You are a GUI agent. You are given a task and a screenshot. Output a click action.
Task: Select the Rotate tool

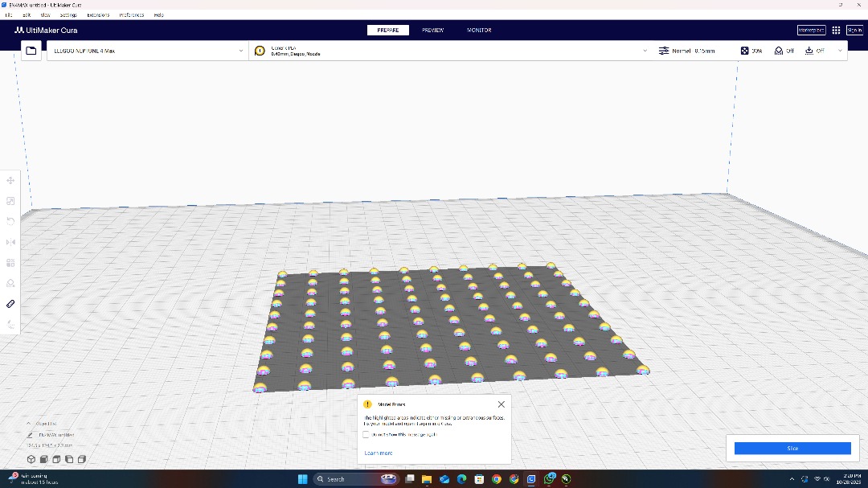click(x=10, y=221)
